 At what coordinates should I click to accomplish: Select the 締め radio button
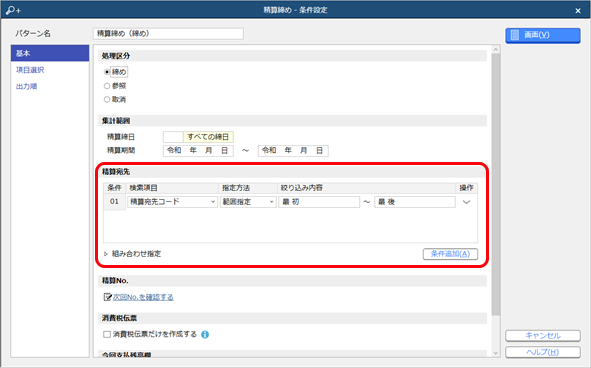(107, 72)
